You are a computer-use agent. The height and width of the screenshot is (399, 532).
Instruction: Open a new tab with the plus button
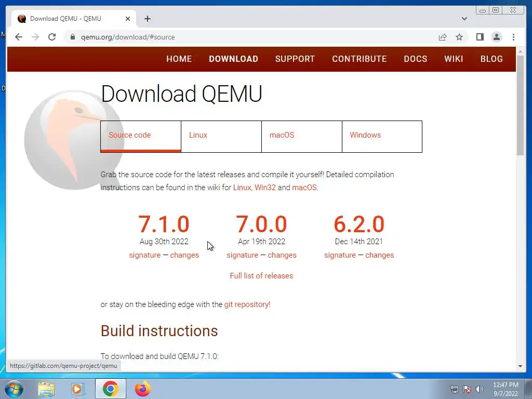[147, 19]
